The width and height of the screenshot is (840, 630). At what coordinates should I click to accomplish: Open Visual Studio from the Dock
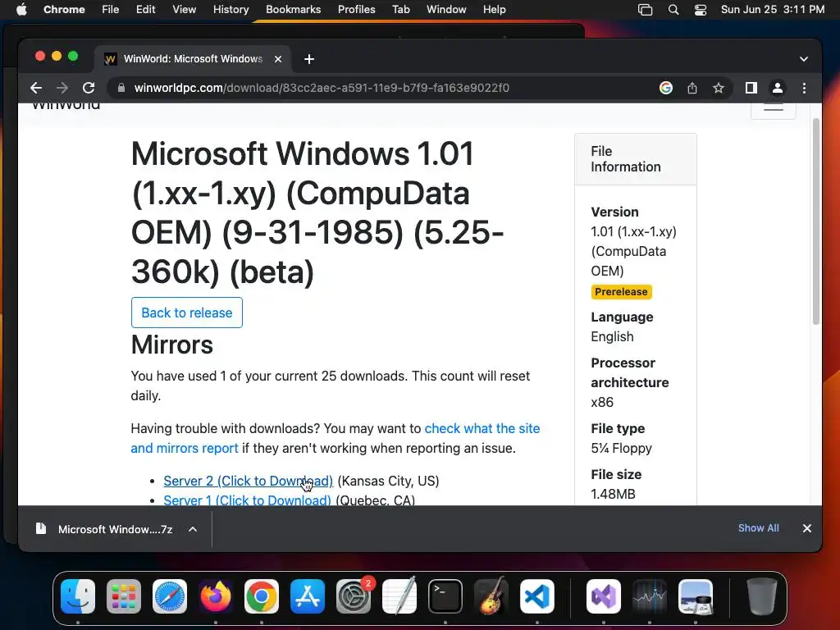(x=604, y=596)
